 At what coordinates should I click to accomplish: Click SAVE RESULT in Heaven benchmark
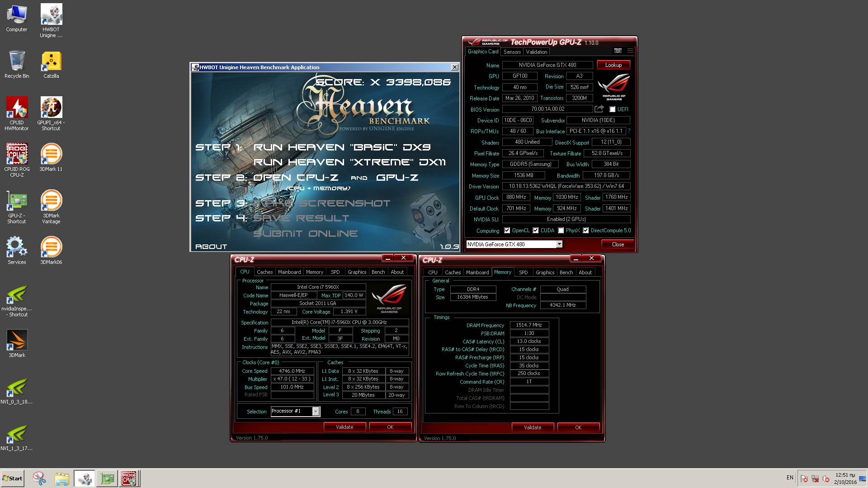click(x=301, y=218)
